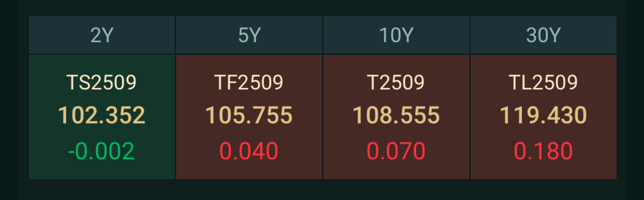Screen dimensions: 644x200
Task: Select the red TF2509 quote tile
Action: (x=249, y=117)
